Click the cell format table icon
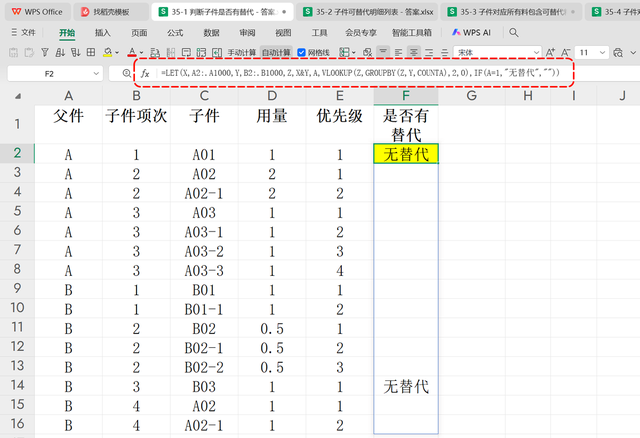 tap(344, 52)
